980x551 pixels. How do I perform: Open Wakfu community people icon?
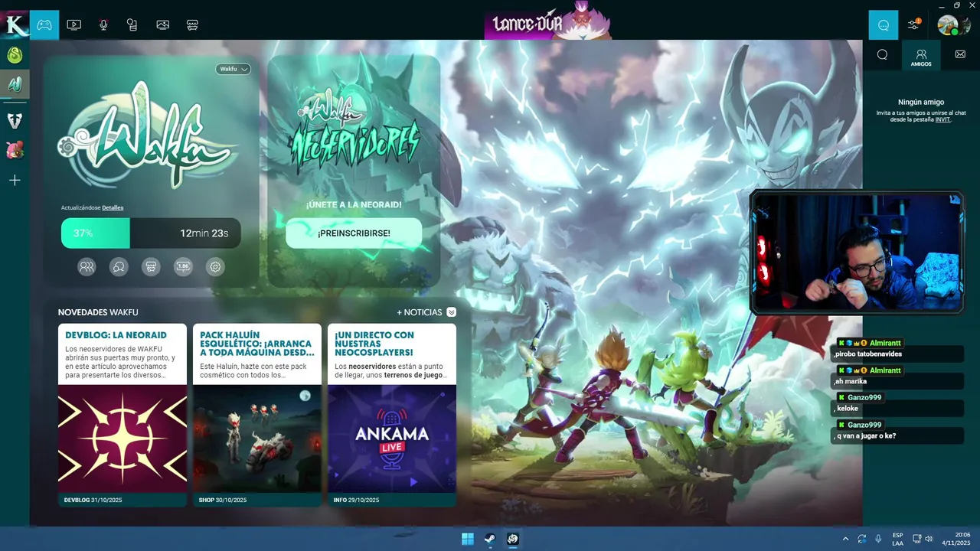[x=87, y=266]
